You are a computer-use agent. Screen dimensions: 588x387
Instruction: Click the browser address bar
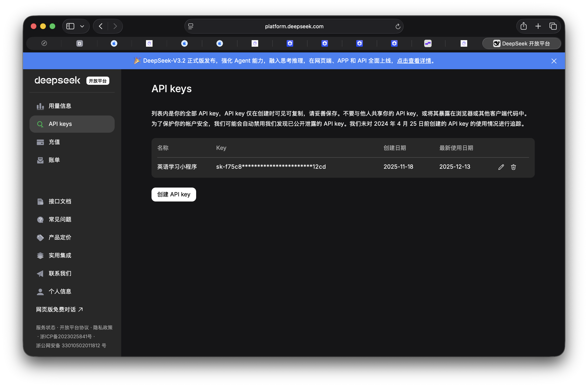coord(294,26)
